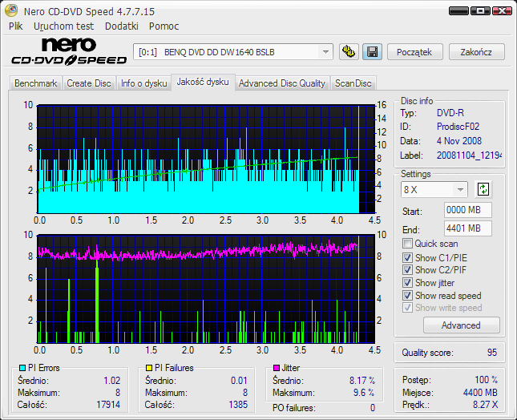Click the disc ID ProdiscF02
The width and height of the screenshot is (517, 420).
(x=458, y=127)
